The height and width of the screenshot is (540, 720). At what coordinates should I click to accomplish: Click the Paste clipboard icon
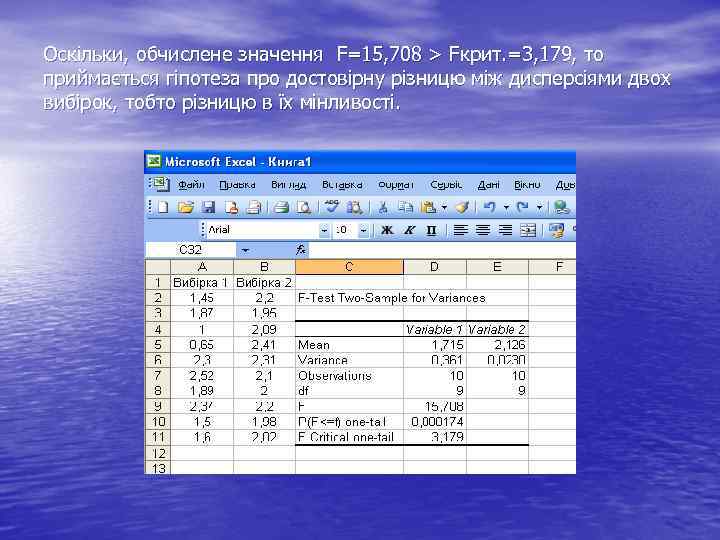click(428, 208)
